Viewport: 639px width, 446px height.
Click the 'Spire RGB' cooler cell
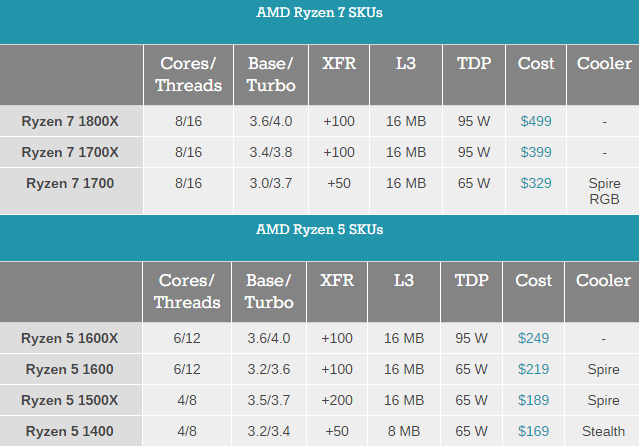click(603, 191)
